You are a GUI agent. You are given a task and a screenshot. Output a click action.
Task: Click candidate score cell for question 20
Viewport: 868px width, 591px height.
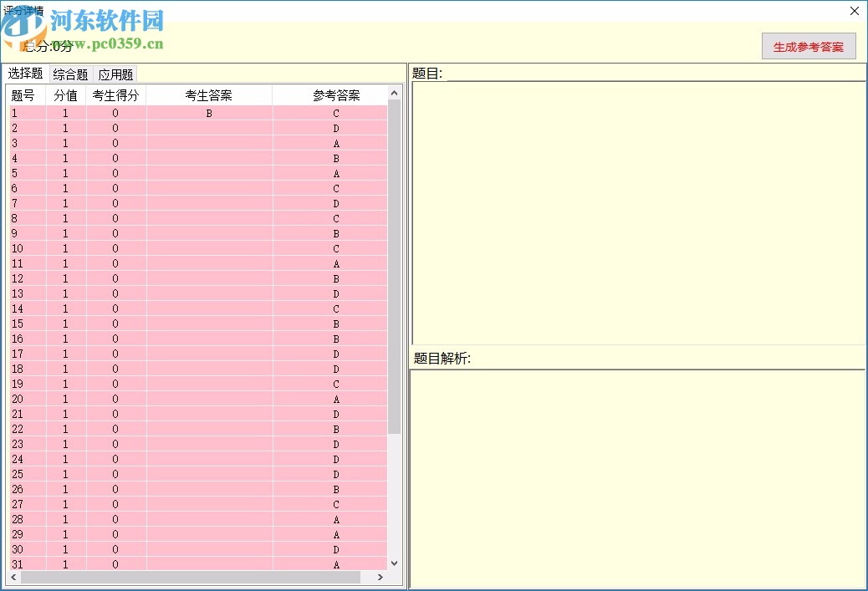pos(115,399)
